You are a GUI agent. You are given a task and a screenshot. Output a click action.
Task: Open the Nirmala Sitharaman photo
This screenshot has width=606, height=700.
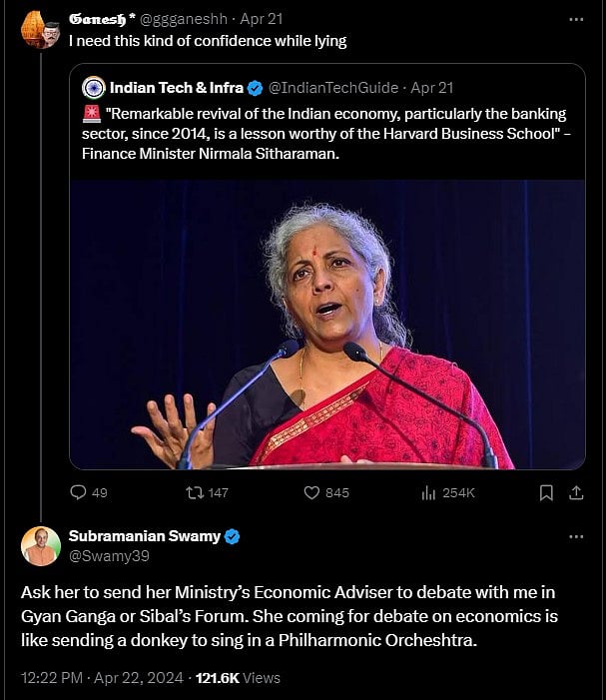tap(327, 324)
